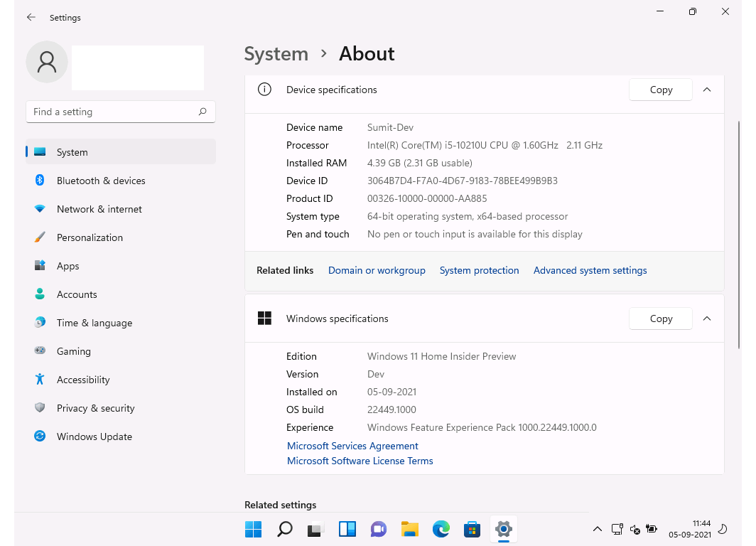Click the Accessibility icon in the sidebar
The width and height of the screenshot is (756, 546).
click(x=39, y=380)
